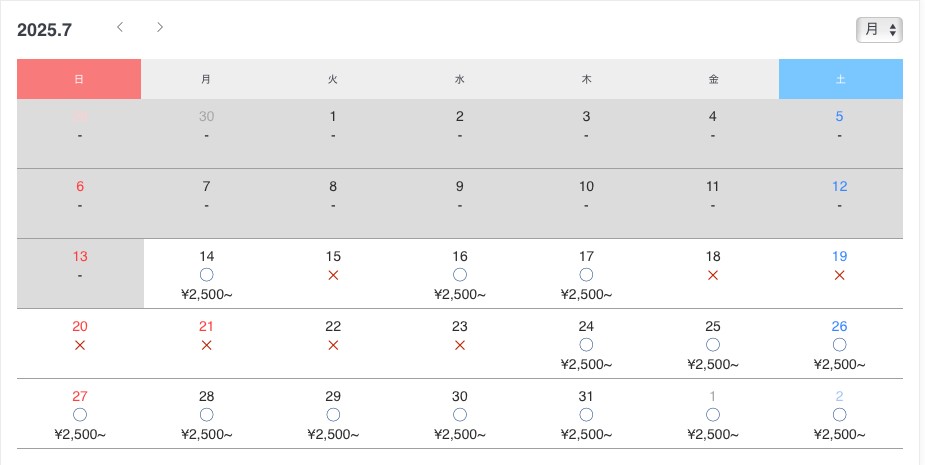925x465 pixels.
Task: Click the circle icon on July 17
Action: click(x=586, y=274)
